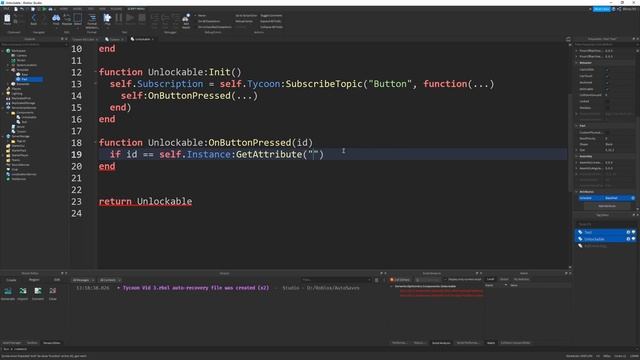Click the Replace tool icon
640x360 pixels.
tap(67, 18)
